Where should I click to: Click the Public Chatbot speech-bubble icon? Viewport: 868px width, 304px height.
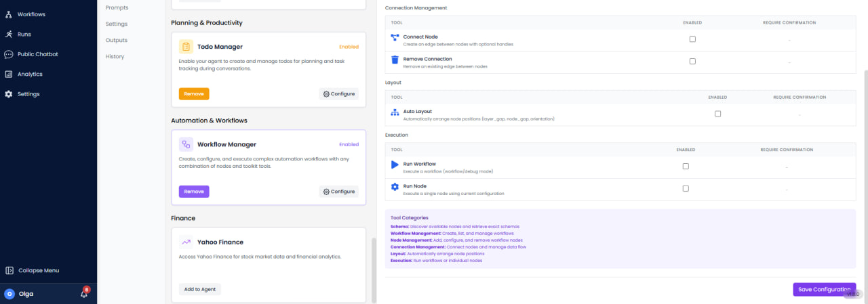(x=9, y=54)
